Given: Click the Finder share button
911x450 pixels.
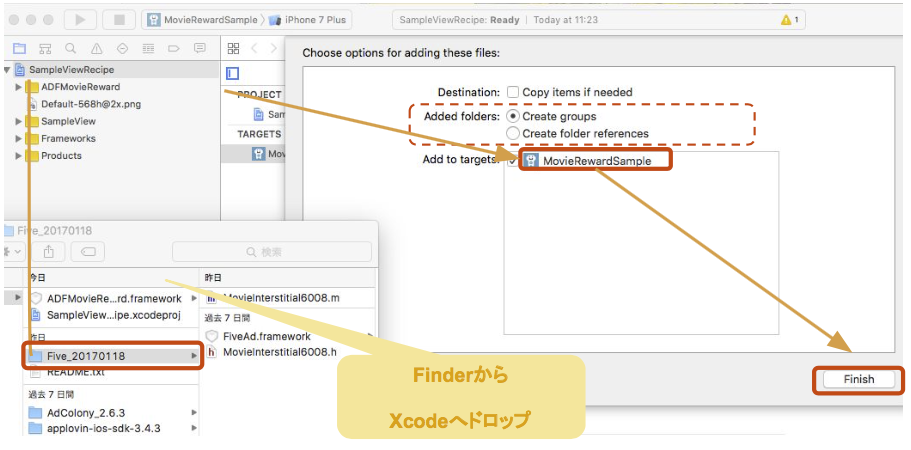Looking at the screenshot, I should [49, 251].
